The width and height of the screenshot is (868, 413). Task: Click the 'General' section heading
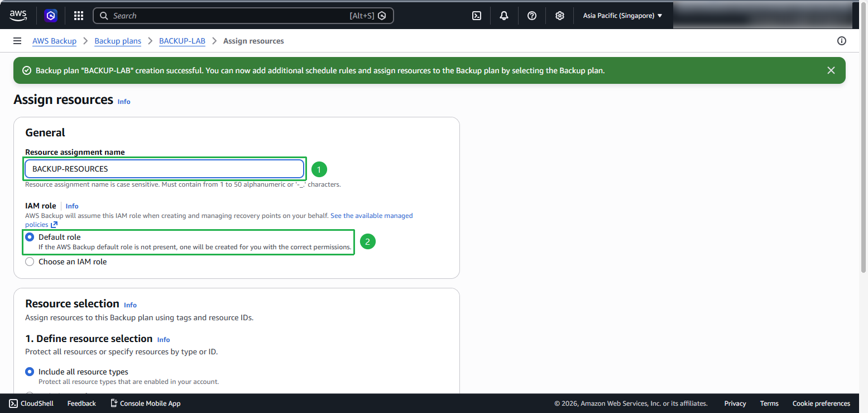[x=45, y=132]
